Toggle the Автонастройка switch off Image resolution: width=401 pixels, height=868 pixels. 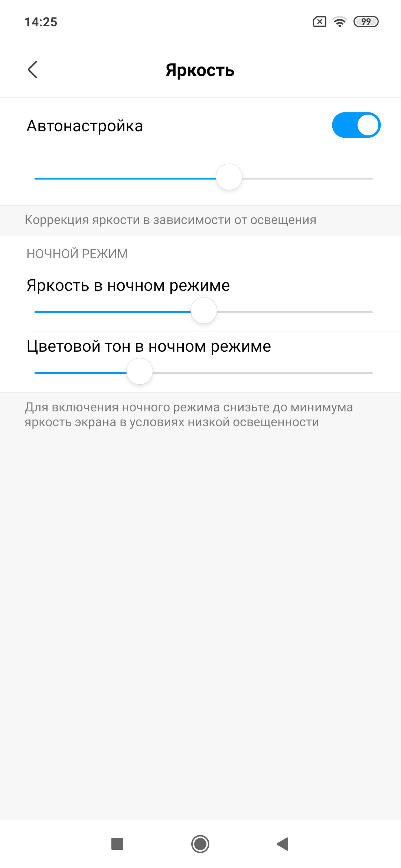pyautogui.click(x=356, y=125)
